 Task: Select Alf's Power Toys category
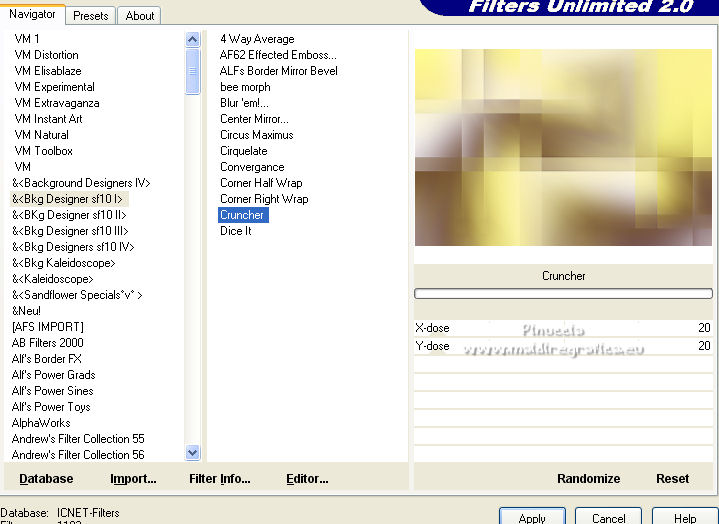[51, 407]
